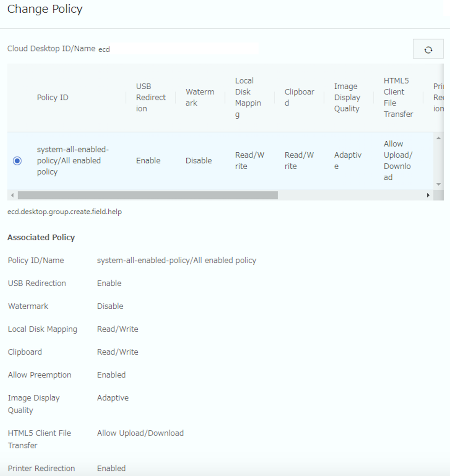Click the refresh icon button
This screenshot has width=450, height=476.
click(x=428, y=50)
